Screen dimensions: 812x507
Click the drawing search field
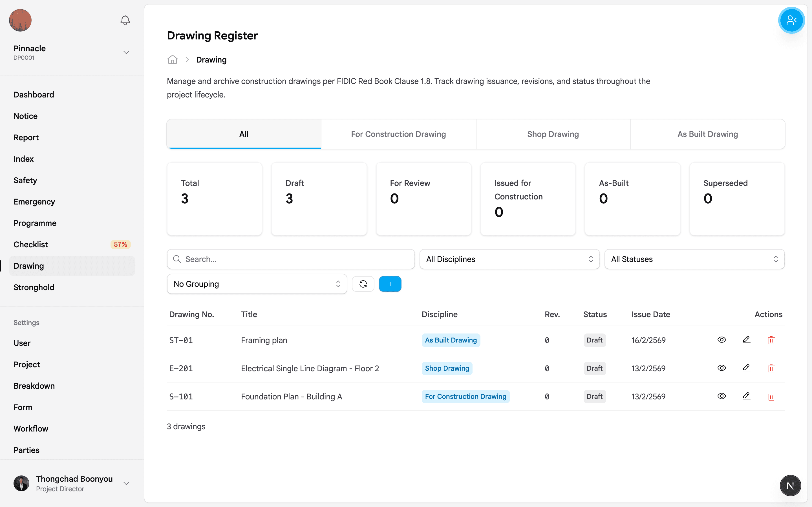click(x=291, y=259)
